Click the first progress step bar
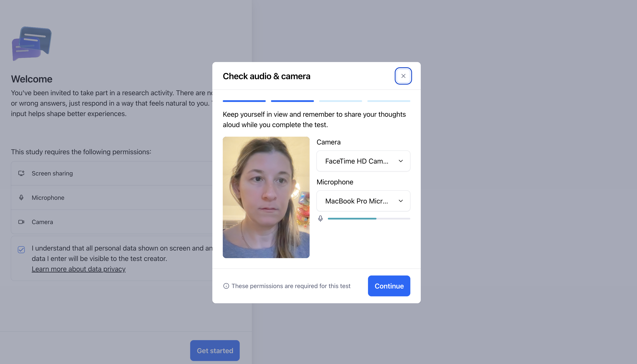 244,101
